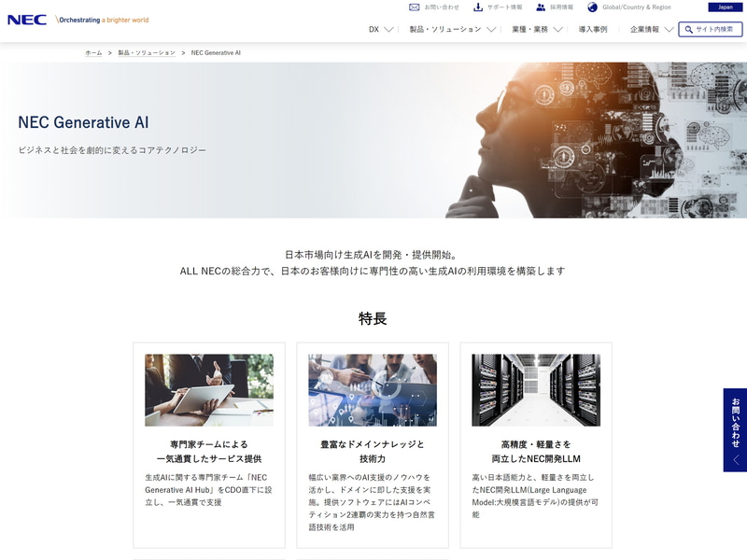Viewport: 747px width, 560px height.
Task: Click the server room card thumbnail
Action: [536, 390]
